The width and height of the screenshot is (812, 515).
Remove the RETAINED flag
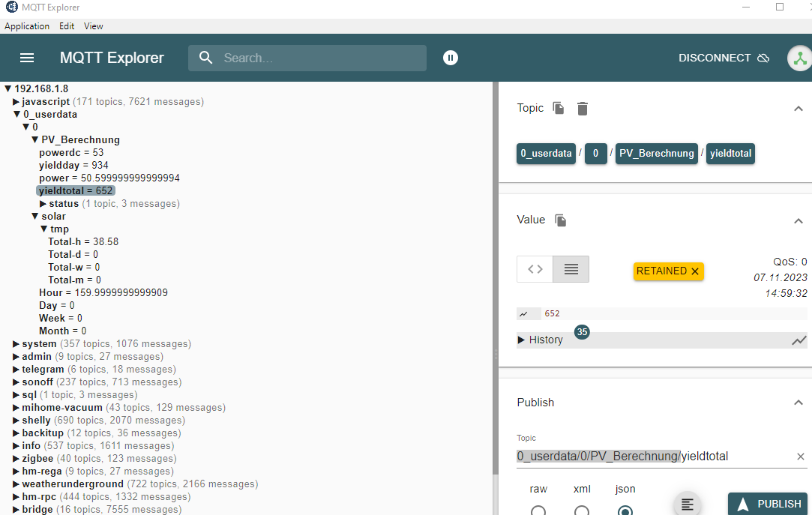pos(695,271)
